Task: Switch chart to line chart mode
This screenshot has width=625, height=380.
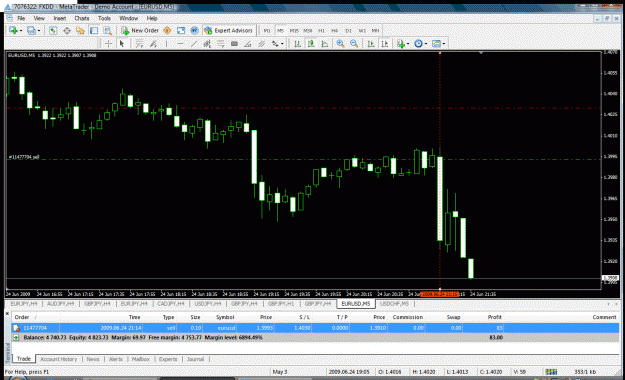Action: (324, 44)
